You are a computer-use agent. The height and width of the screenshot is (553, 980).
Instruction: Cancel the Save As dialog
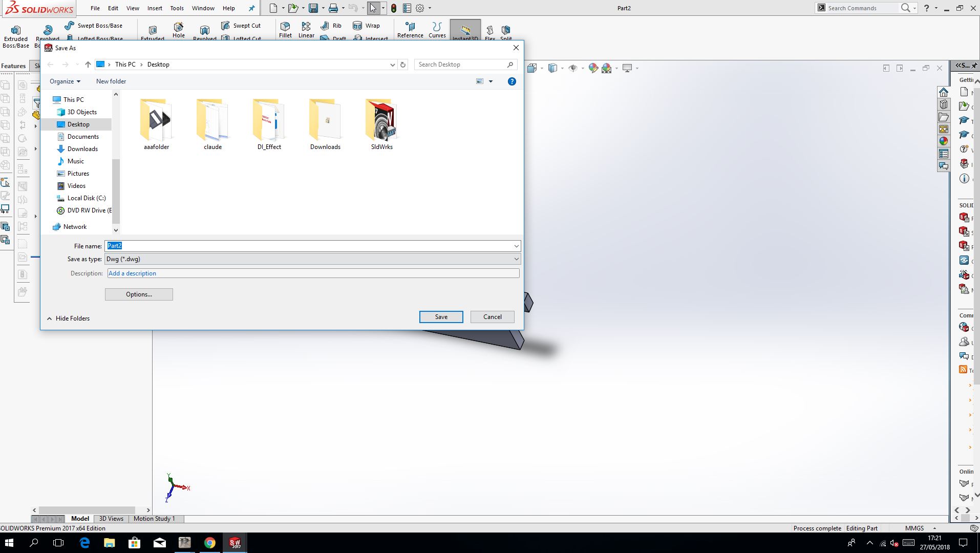click(x=493, y=317)
